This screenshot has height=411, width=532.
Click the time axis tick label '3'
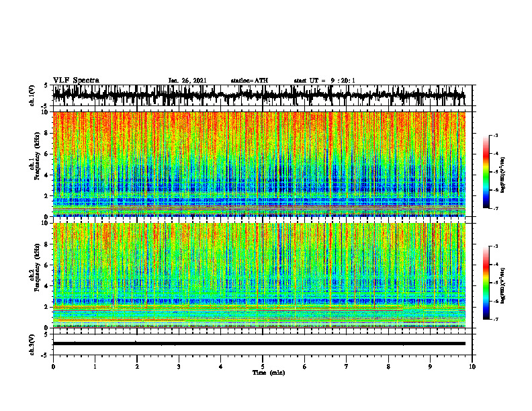pyautogui.click(x=179, y=367)
